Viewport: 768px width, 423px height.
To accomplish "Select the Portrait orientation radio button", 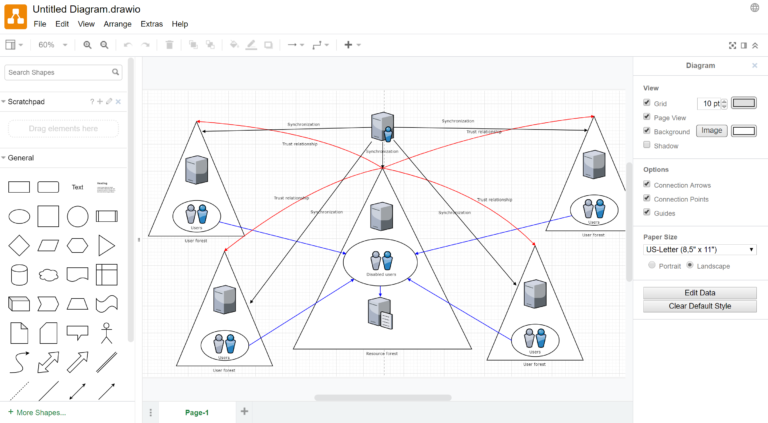I will point(654,265).
